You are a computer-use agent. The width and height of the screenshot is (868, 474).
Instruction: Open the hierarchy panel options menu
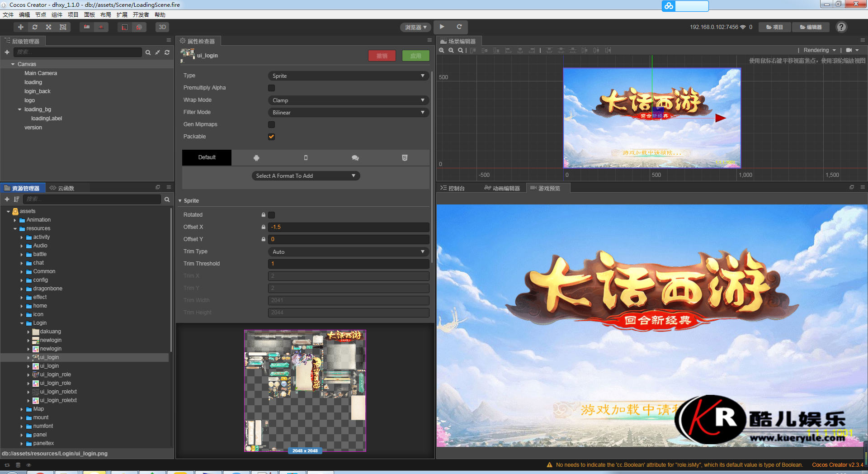pyautogui.click(x=169, y=40)
